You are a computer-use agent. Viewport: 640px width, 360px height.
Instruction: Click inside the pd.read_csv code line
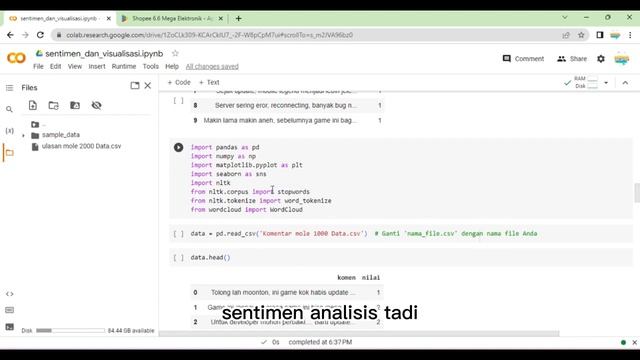(x=363, y=233)
